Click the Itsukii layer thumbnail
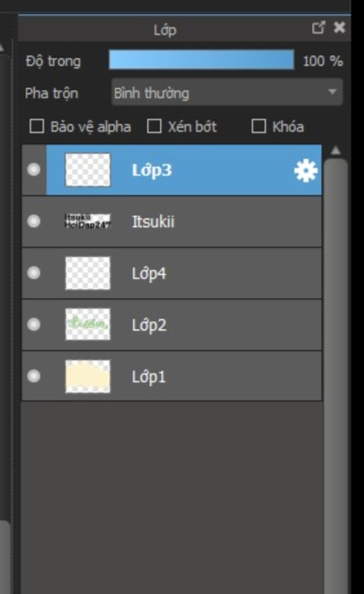The width and height of the screenshot is (364, 594). pyautogui.click(x=88, y=221)
